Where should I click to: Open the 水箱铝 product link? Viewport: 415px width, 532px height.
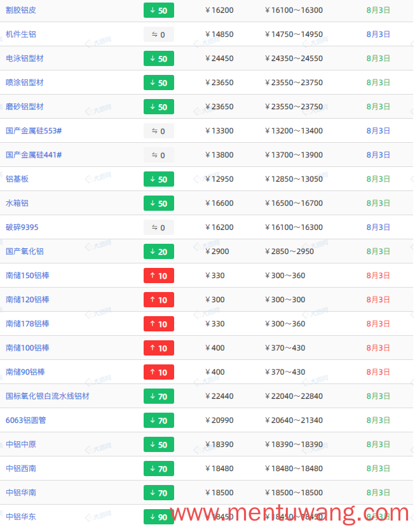pos(17,203)
